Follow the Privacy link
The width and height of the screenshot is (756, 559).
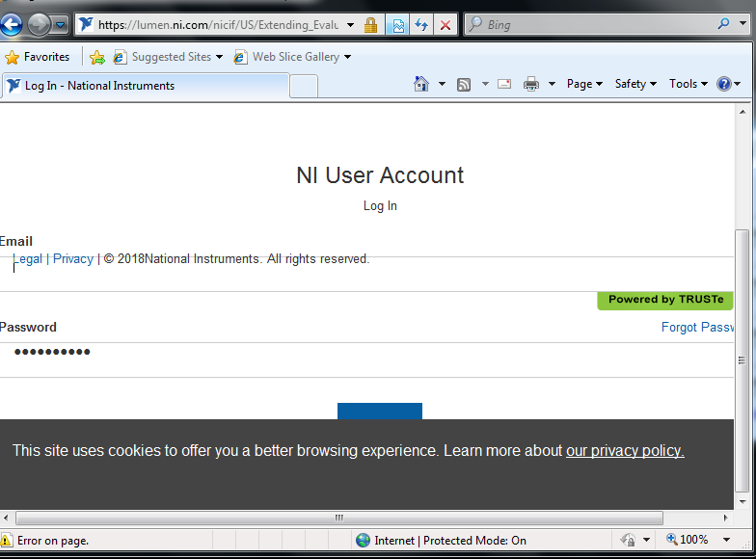tap(73, 258)
